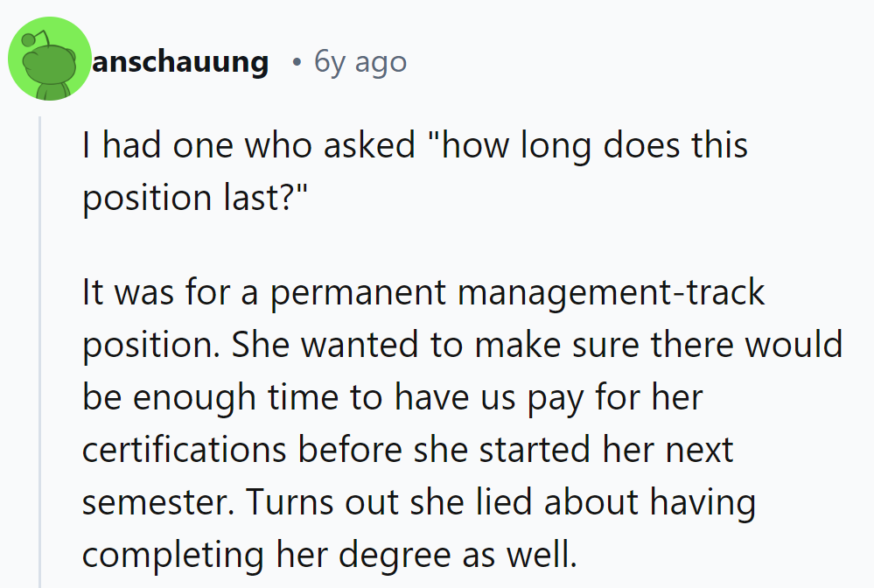Click the word "semester." in the comment
The width and height of the screenshot is (874, 588).
pyautogui.click(x=158, y=502)
